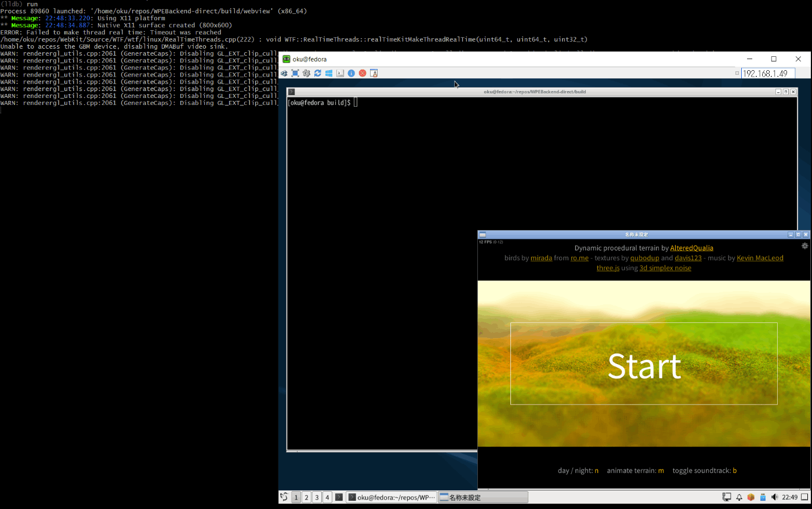Click the animate terrain: m text
The width and height of the screenshot is (812, 509).
coord(636,471)
